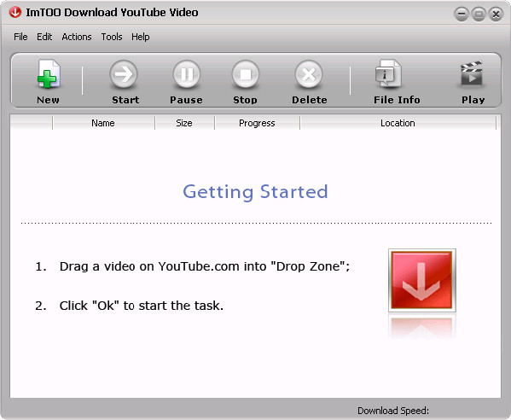The width and height of the screenshot is (511, 420).
Task: Click the Play clapperboard icon
Action: [x=472, y=73]
